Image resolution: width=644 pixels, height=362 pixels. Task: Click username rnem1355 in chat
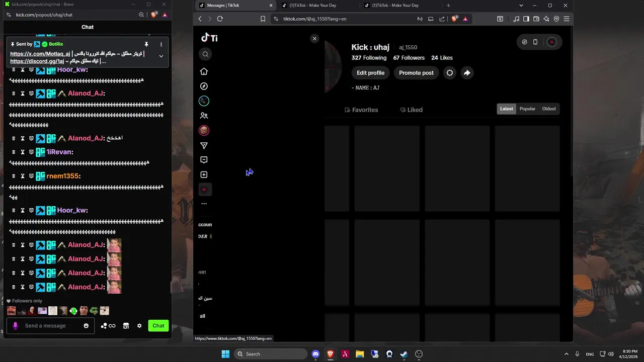coord(63,176)
